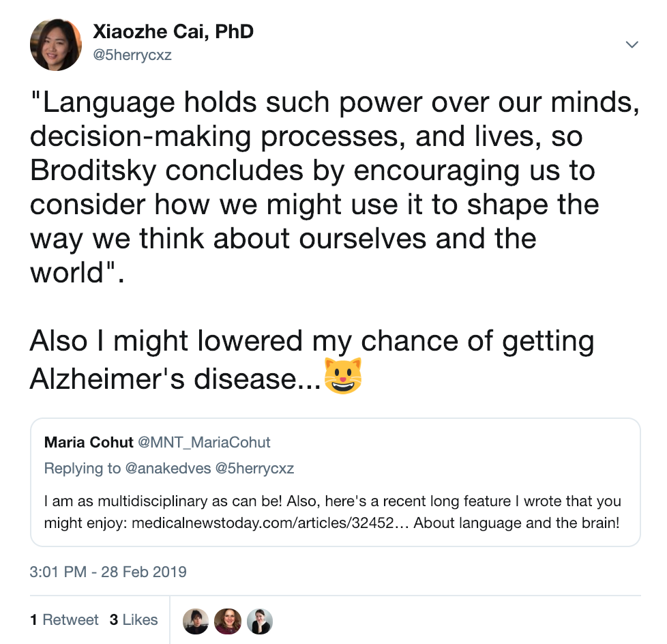Screen dimensions: 667x644
Task: Click @5herrycxz in the Replying to line
Action: pos(254,468)
